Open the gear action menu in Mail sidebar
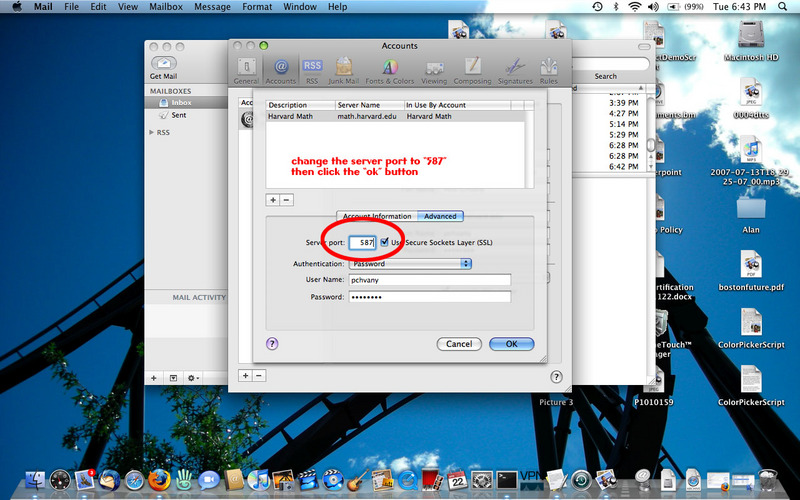Image resolution: width=800 pixels, height=500 pixels. pos(191,378)
